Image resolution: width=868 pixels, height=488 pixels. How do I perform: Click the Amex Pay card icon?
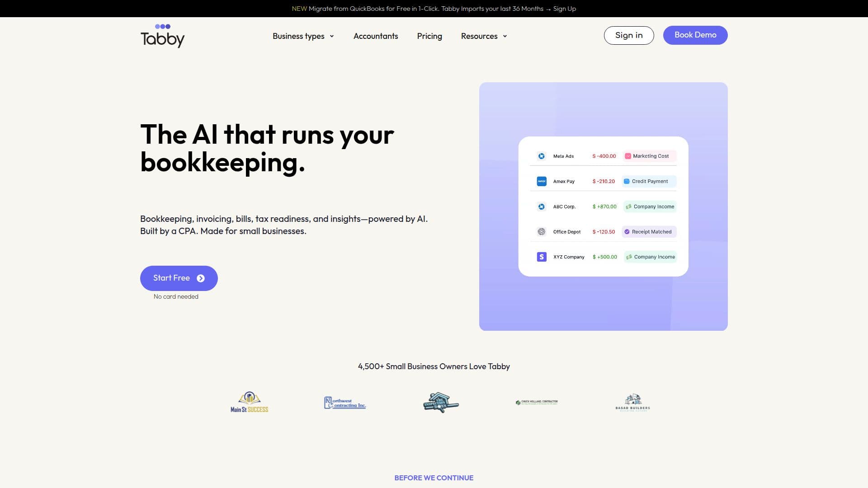pyautogui.click(x=541, y=181)
